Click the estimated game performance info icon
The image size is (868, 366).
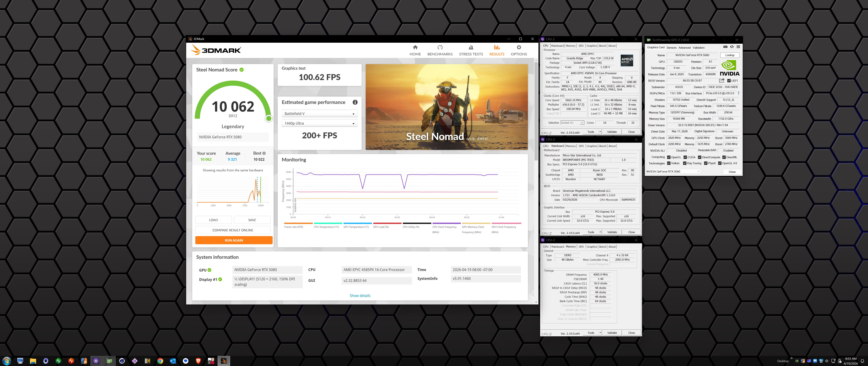(355, 102)
